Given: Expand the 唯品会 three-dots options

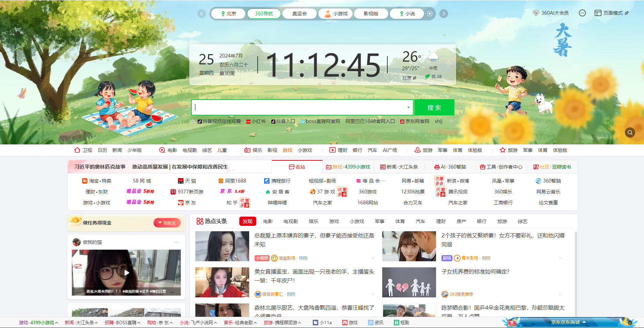Looking at the screenshot, I should 384,181.
